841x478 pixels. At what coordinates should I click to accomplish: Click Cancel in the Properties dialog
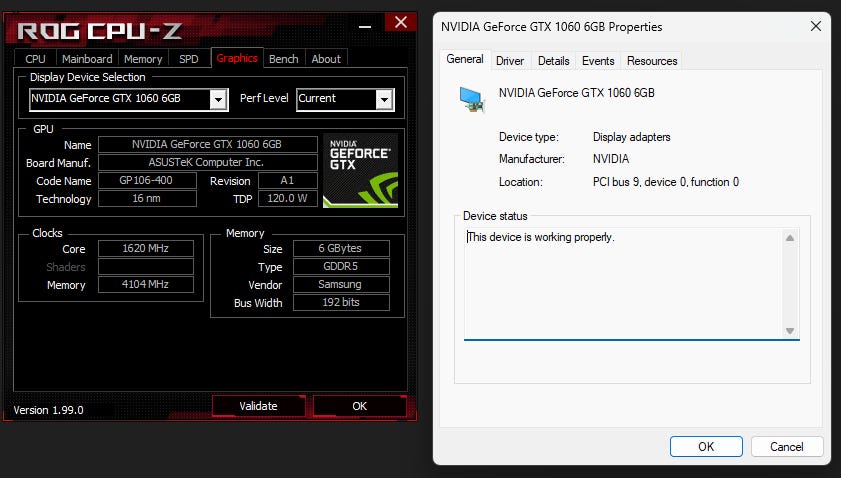(x=787, y=447)
